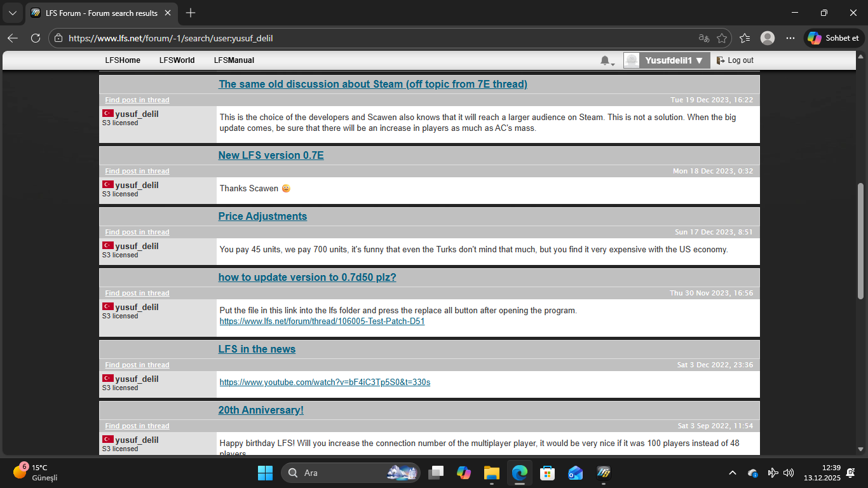Open the Test-Patch-D51 forum link
This screenshot has height=488, width=868.
point(322,321)
